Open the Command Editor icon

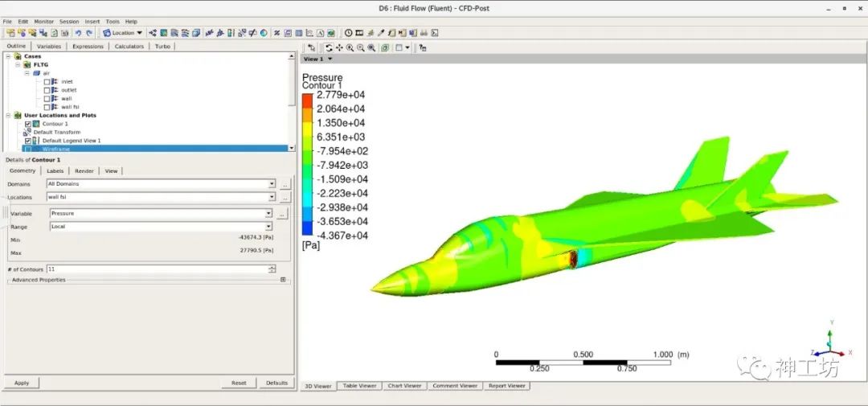[435, 33]
